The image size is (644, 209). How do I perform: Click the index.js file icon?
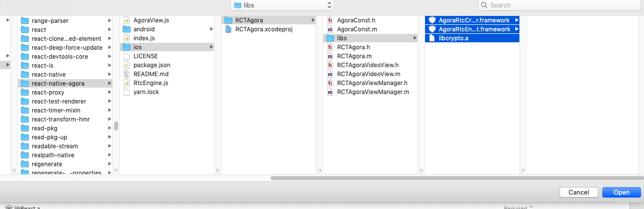click(127, 38)
